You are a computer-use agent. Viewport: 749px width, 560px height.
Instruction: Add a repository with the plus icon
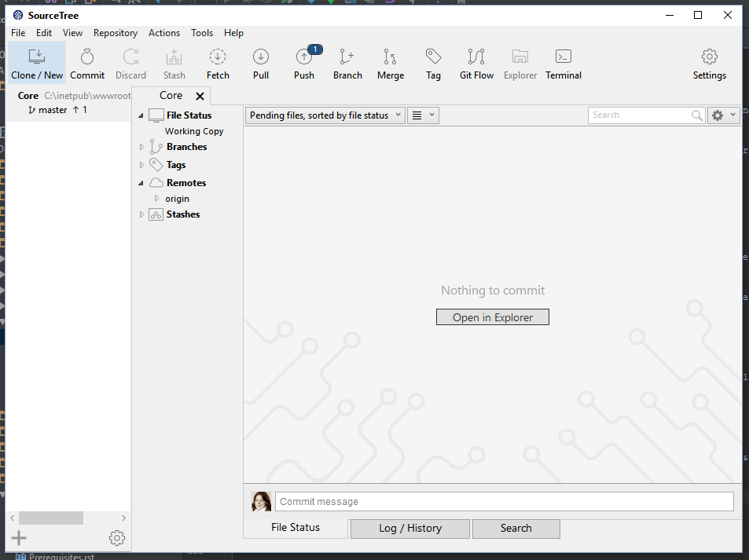click(19, 538)
